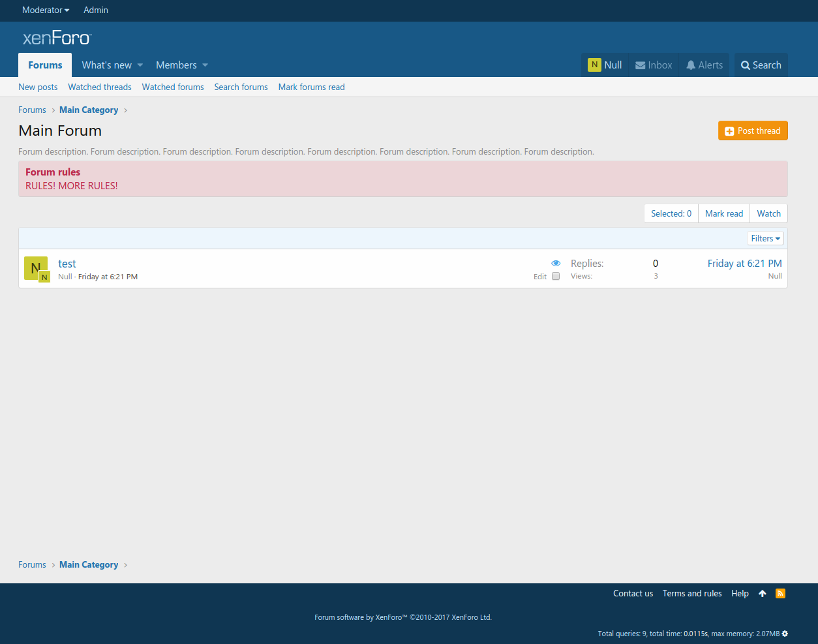Viewport: 818px width, 644px height.
Task: Open the RSS feed icon in the footer
Action: click(x=780, y=593)
